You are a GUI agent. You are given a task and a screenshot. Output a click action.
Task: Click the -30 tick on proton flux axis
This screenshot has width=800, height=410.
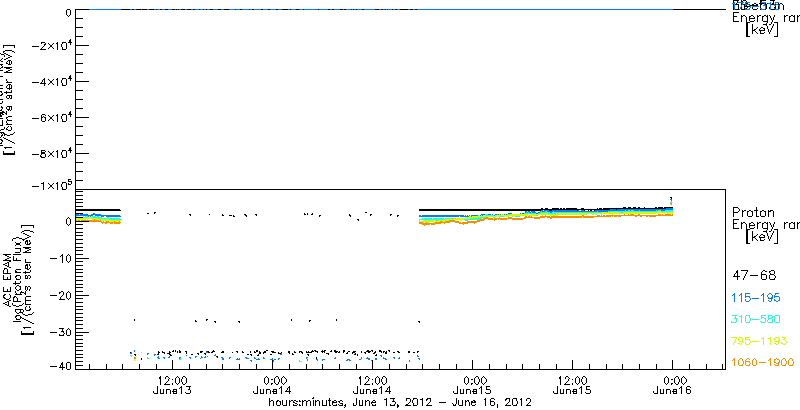tap(60, 332)
